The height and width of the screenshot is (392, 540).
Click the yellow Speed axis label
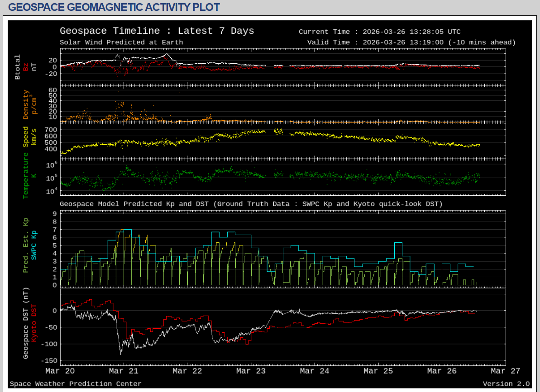click(x=26, y=137)
